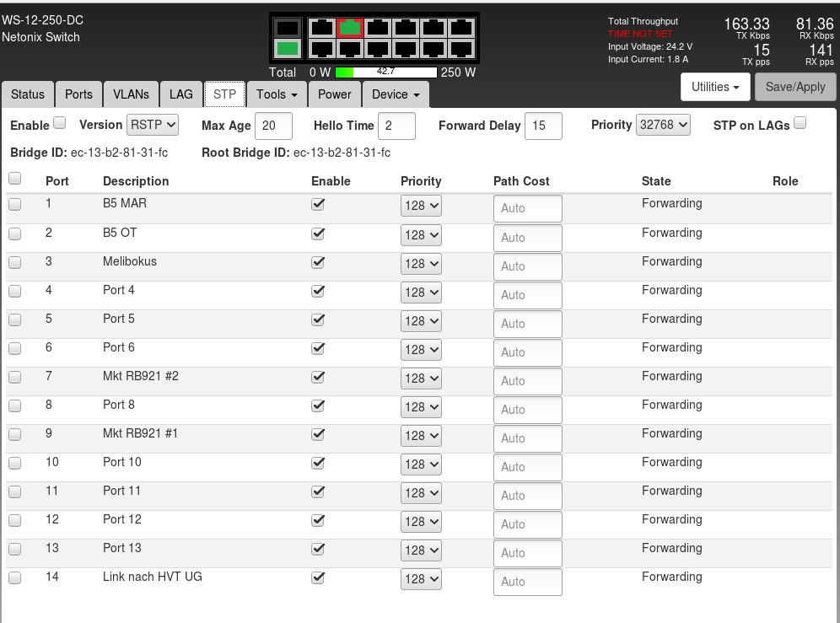Click the top-right Ethernet port in the diagram
The image size is (840, 623).
point(460,28)
